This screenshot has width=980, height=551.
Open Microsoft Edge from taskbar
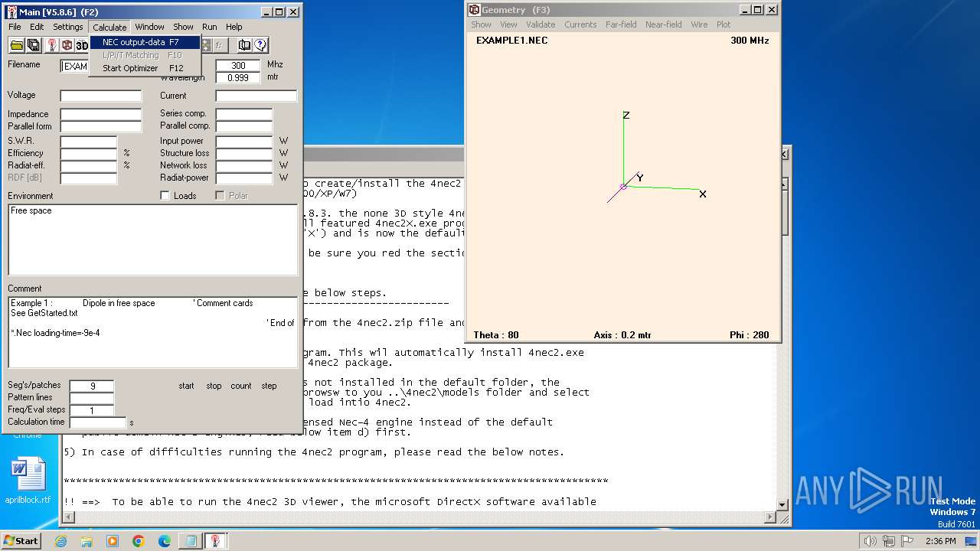pyautogui.click(x=165, y=541)
